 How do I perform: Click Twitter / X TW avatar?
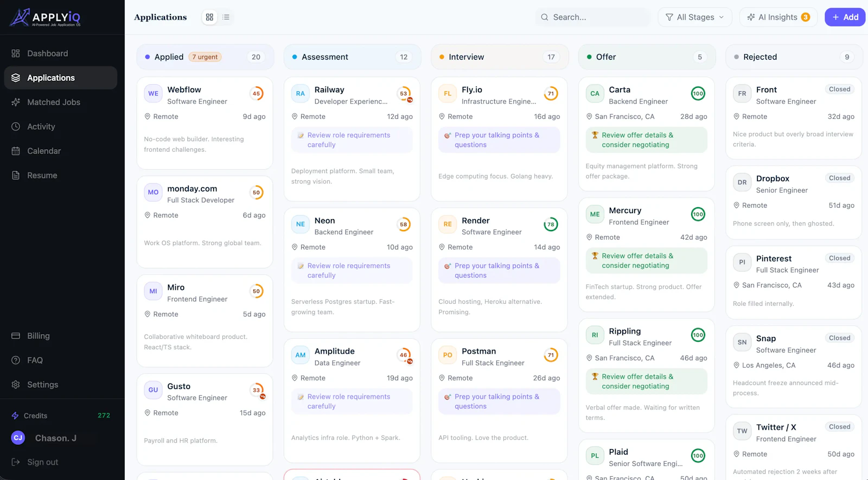tap(742, 431)
